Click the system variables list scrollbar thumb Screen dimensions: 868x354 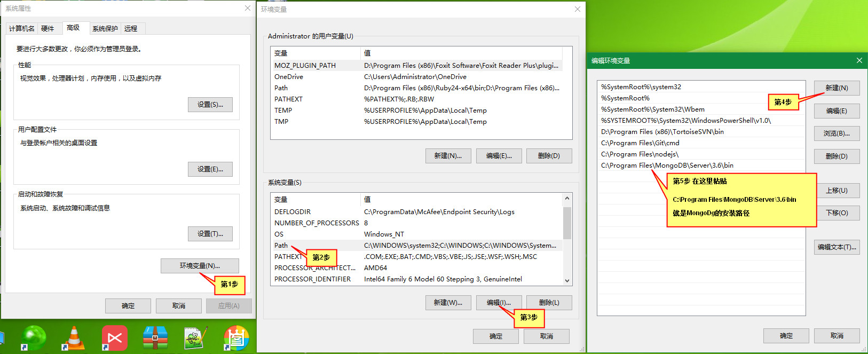point(567,223)
